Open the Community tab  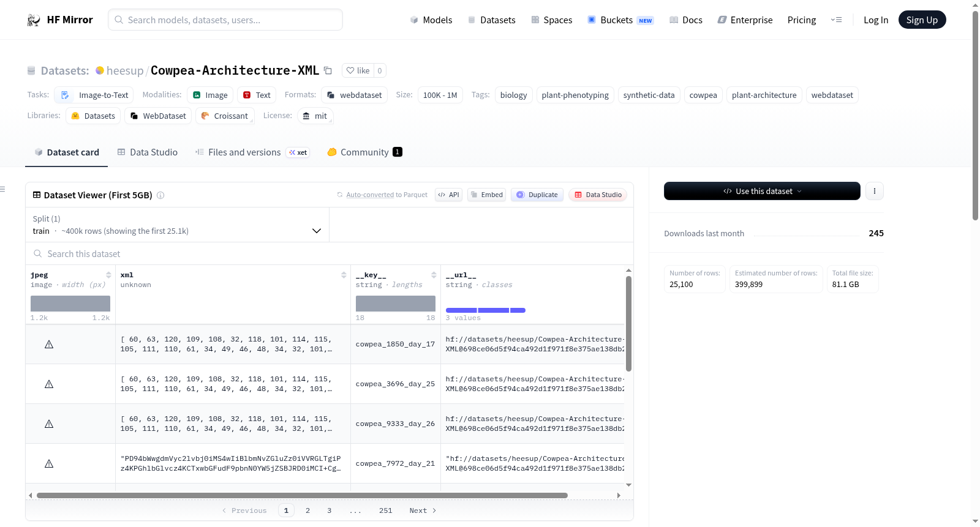364,152
